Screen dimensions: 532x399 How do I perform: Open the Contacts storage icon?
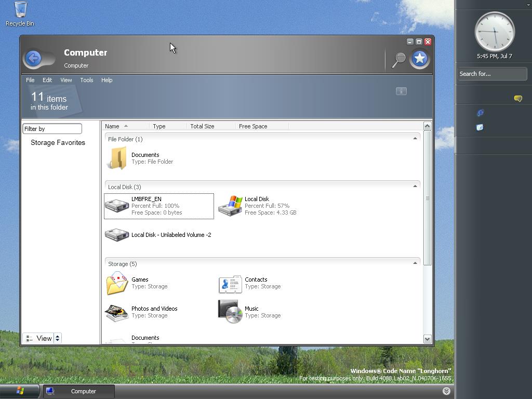pos(230,284)
